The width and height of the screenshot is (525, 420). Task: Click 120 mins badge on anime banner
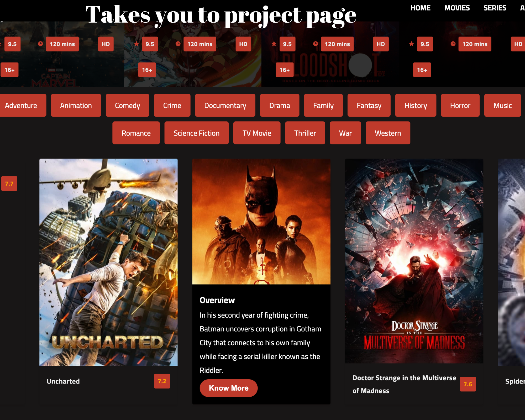pyautogui.click(x=200, y=44)
